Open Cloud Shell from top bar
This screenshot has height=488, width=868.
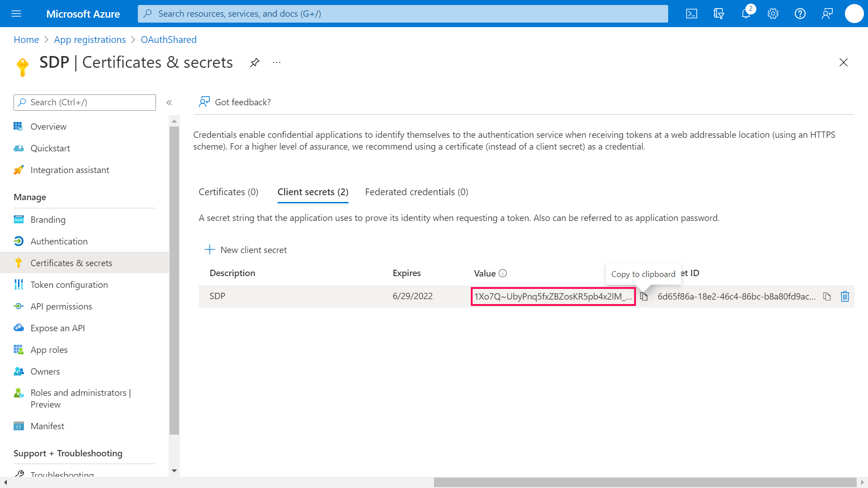692,14
